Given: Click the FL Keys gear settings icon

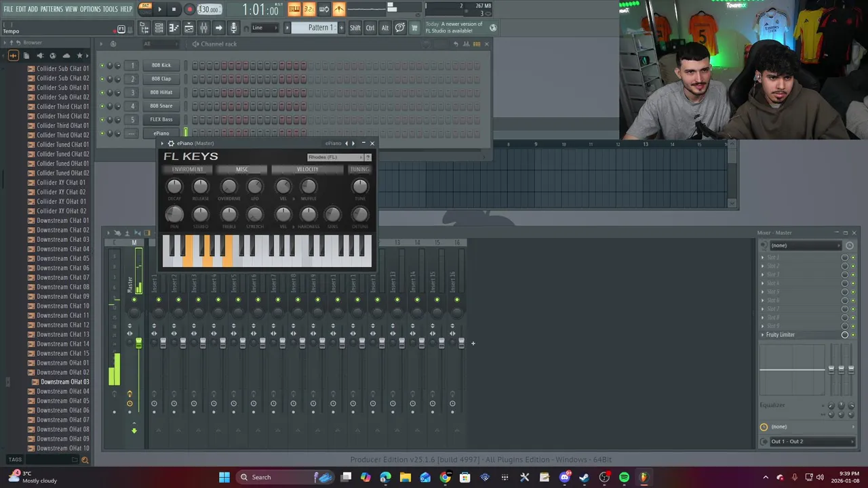Looking at the screenshot, I should tap(171, 144).
